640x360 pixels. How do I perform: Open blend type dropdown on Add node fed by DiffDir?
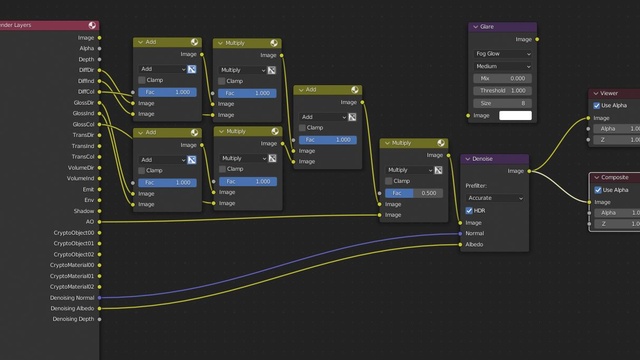[x=162, y=69]
